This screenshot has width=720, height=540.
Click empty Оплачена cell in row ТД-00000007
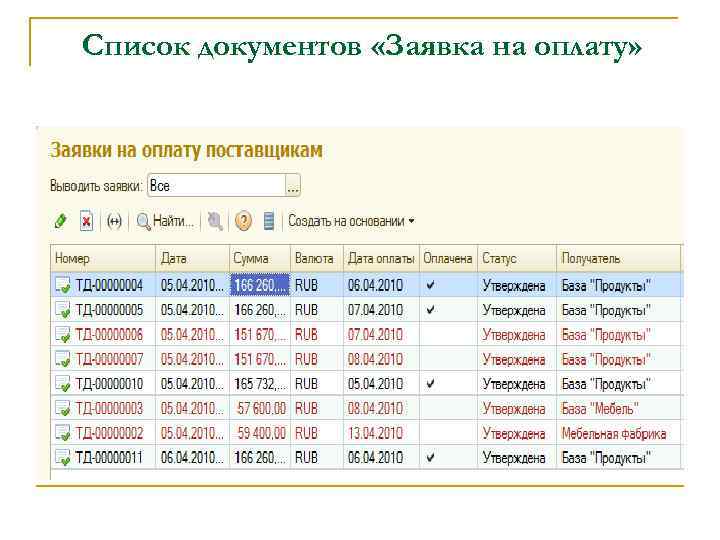pyautogui.click(x=448, y=360)
